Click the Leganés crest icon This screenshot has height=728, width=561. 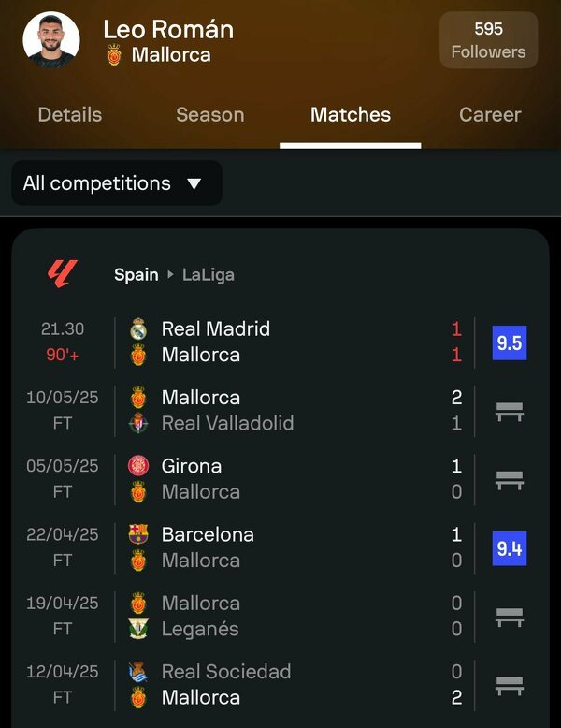138,629
